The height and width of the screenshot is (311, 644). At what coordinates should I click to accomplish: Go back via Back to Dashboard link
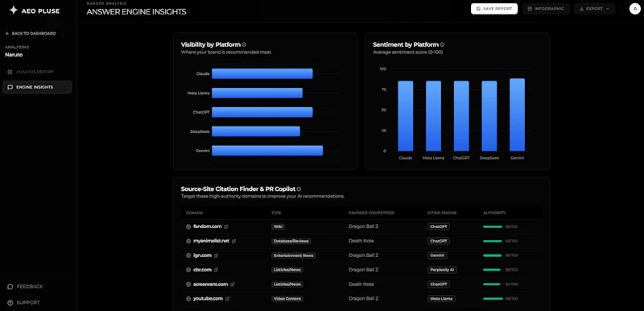pyautogui.click(x=31, y=33)
